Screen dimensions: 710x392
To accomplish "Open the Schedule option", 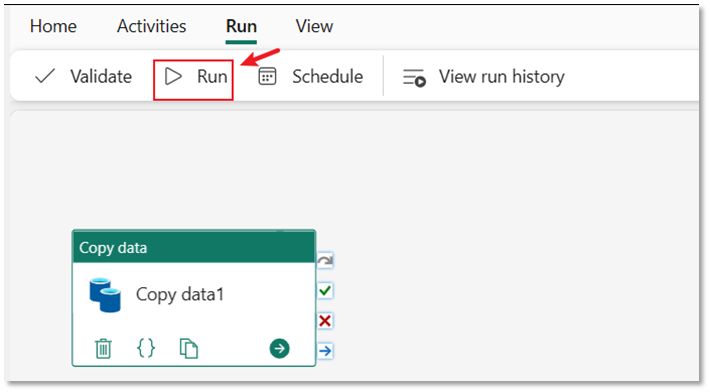I will coord(311,76).
